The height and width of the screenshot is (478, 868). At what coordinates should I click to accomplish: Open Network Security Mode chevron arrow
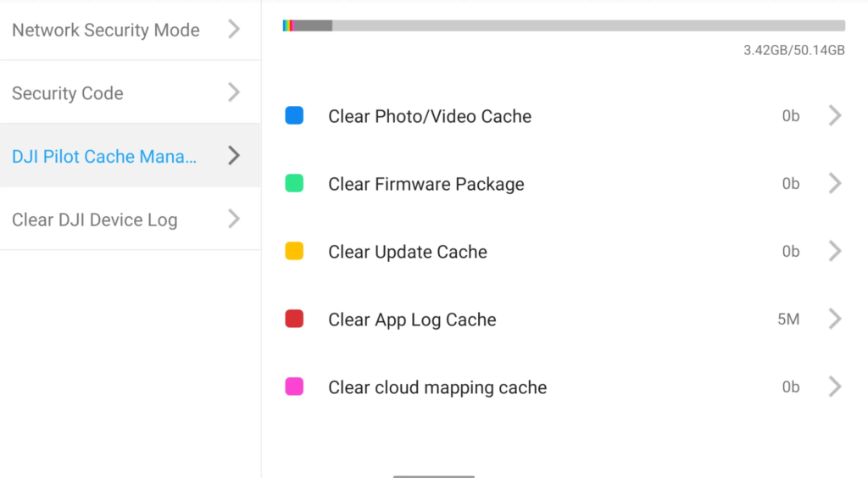(x=234, y=30)
